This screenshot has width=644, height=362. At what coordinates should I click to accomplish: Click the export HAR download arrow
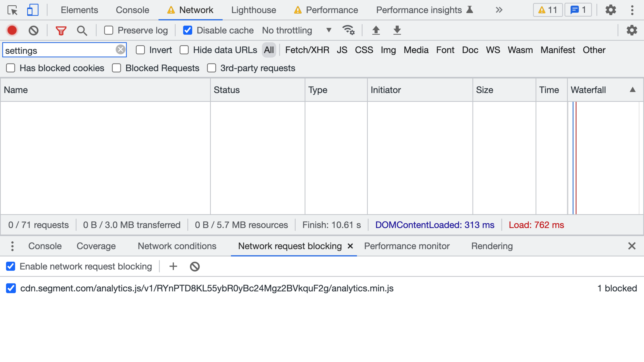[397, 30]
